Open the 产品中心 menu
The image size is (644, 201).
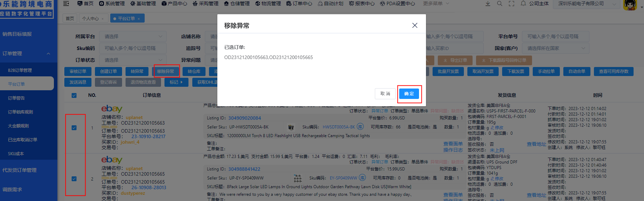click(174, 3)
